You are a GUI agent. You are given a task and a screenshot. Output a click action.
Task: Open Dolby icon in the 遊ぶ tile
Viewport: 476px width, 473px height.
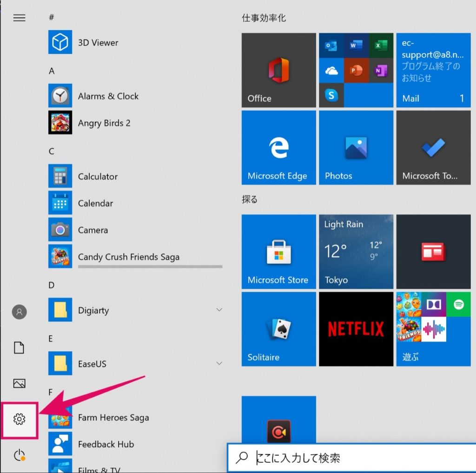point(434,304)
